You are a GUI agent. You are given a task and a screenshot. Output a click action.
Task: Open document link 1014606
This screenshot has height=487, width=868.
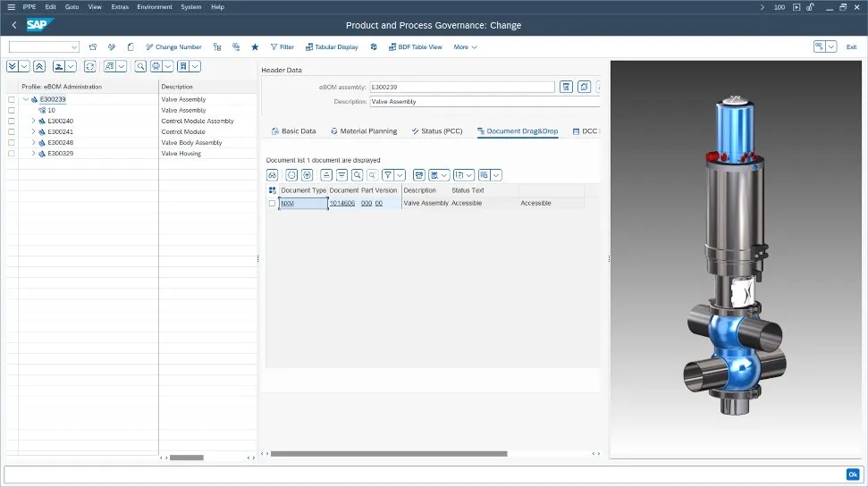tap(341, 204)
